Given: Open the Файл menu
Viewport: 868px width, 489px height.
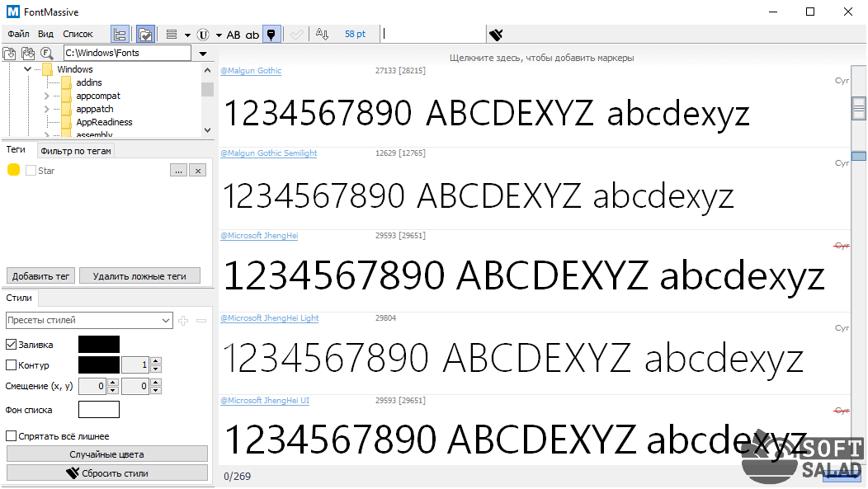Looking at the screenshot, I should coord(18,34).
